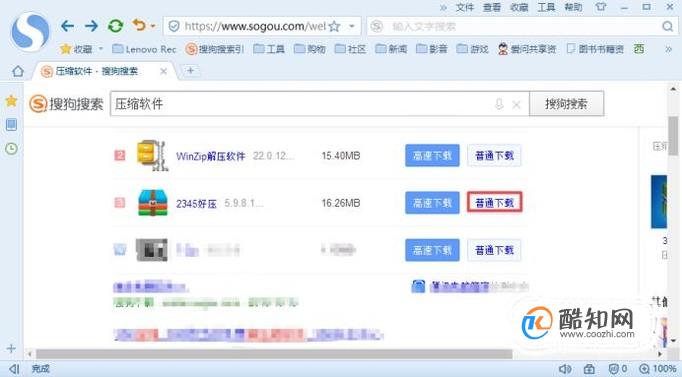The width and height of the screenshot is (682, 377).
Task: Click the speaker mute icon in status bar
Action: pos(565,369)
